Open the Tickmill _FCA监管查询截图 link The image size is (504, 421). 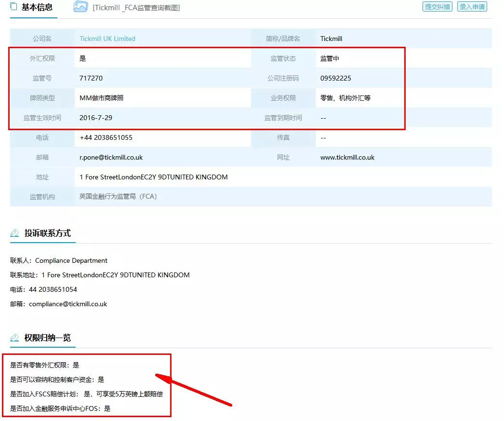pyautogui.click(x=136, y=8)
